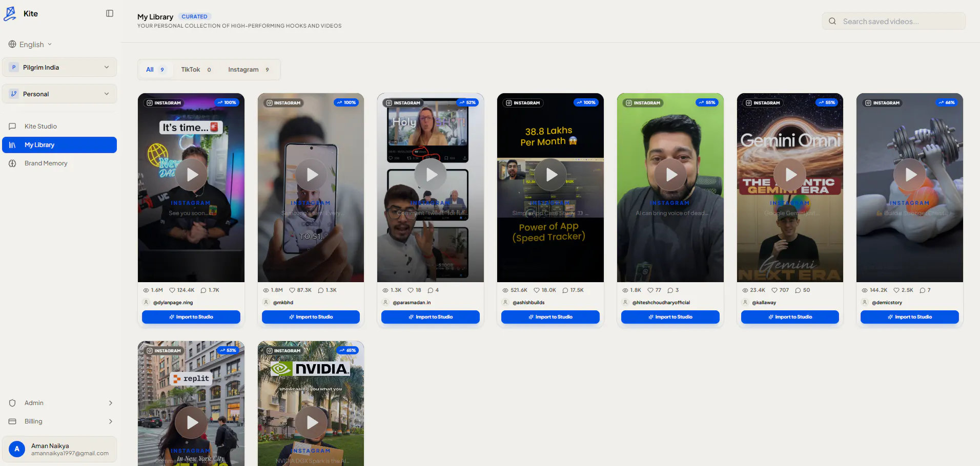Screen dimensions: 980x466
Task: Play the @demicstory video
Action: [910, 175]
